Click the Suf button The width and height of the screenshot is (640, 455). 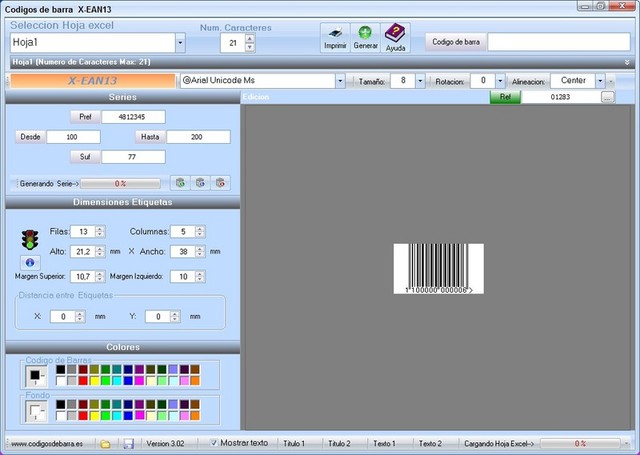point(85,157)
